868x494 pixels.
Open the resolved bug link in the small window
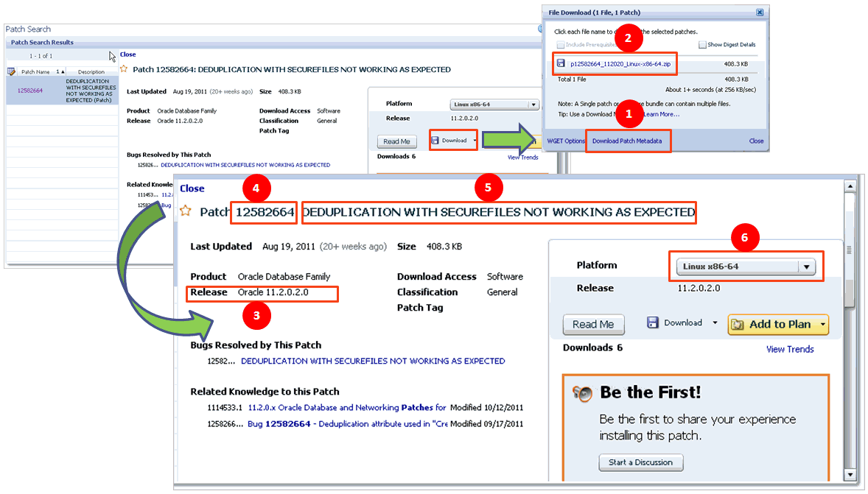245,165
